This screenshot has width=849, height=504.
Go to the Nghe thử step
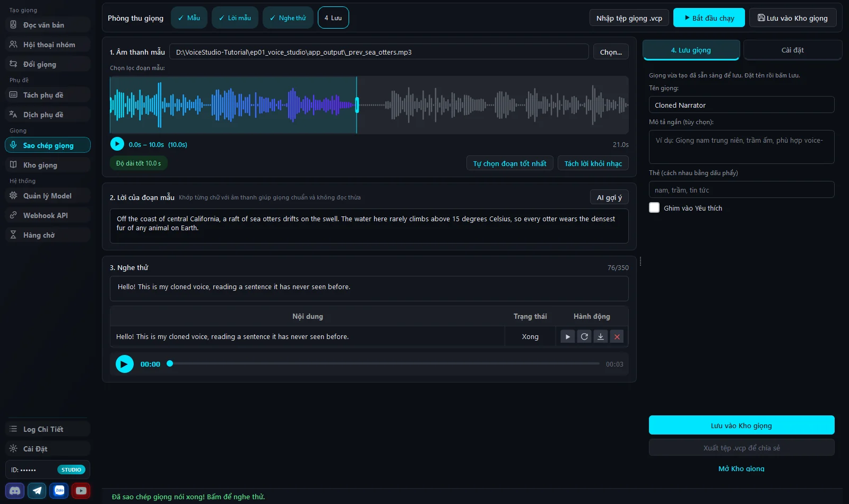click(x=288, y=18)
